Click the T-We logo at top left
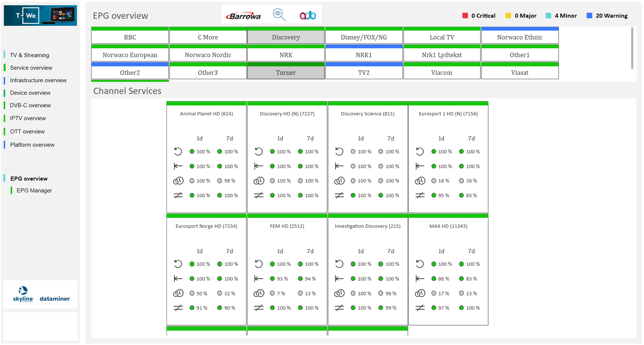 tap(40, 15)
